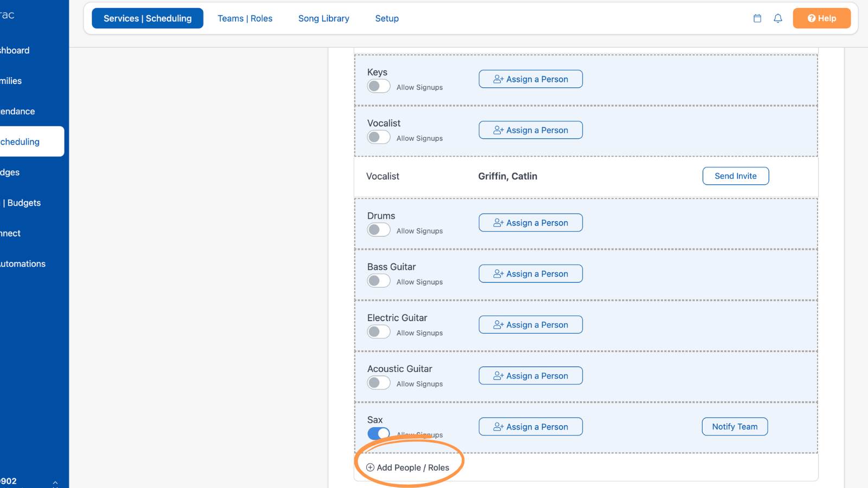Turn on Allow Signups for Electric Guitar
Screen dimensions: 868x488
point(379,332)
